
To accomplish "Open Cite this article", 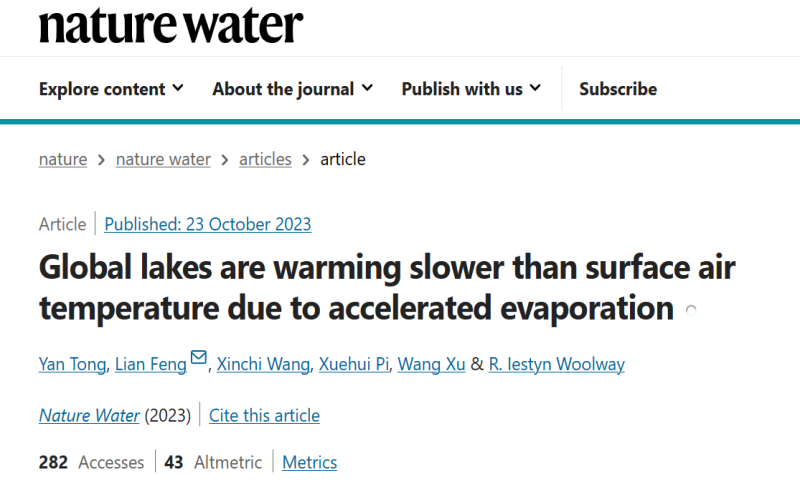I will pos(264,415).
